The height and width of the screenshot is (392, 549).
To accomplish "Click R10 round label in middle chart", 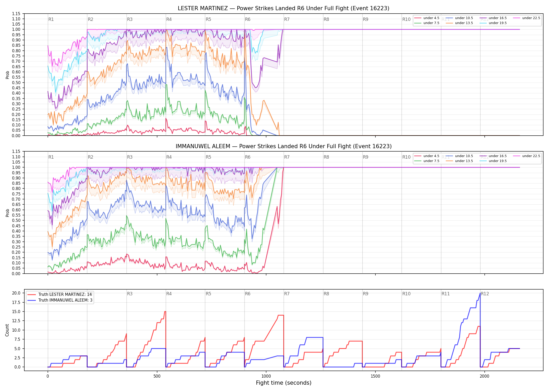I will tap(406, 157).
